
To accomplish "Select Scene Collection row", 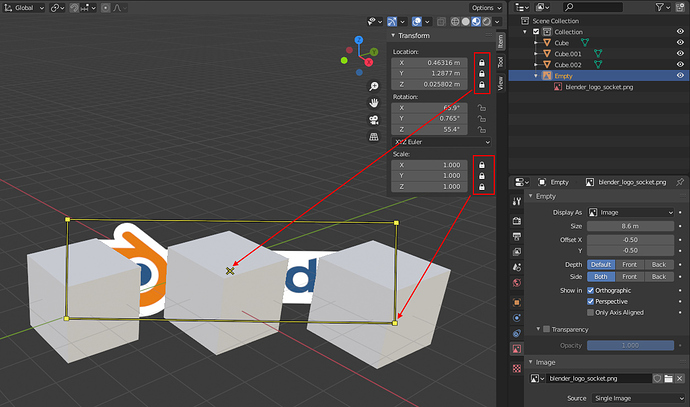I will click(x=555, y=21).
